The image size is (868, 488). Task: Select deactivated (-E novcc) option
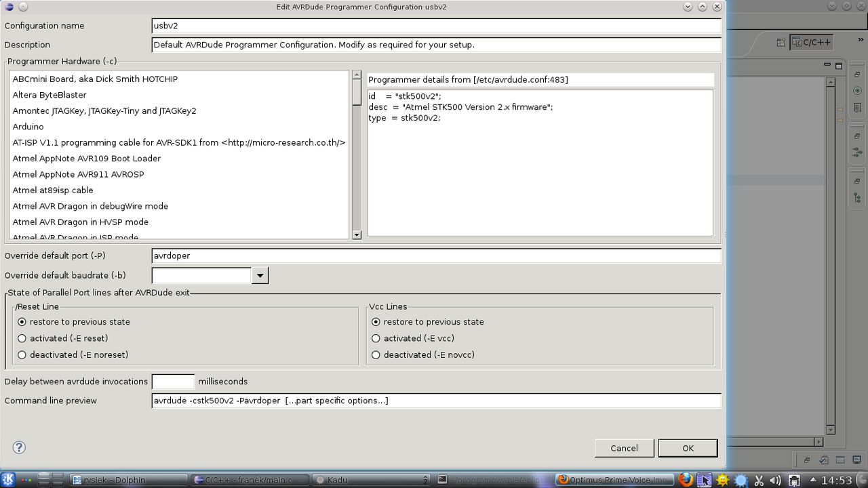(376, 354)
